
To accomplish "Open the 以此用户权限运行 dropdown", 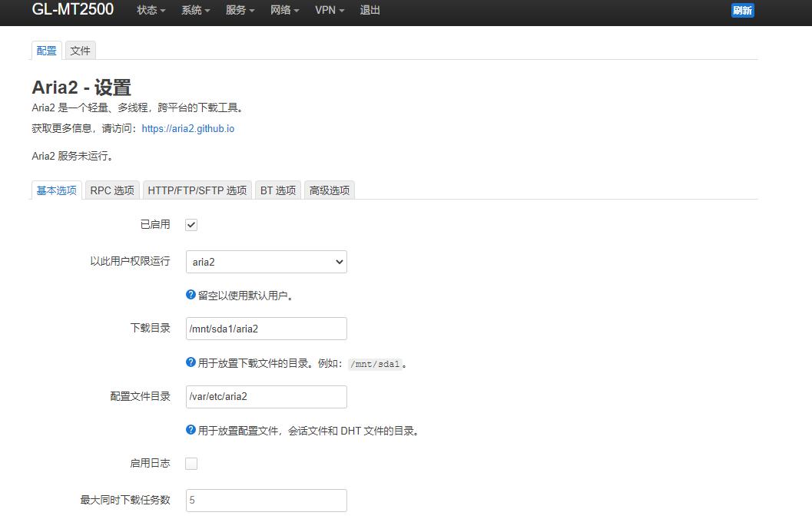I will 266,262.
